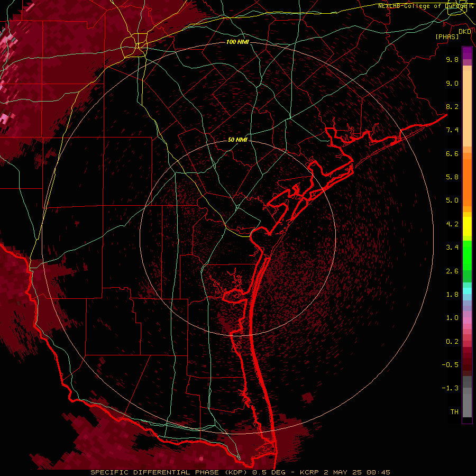
Task: Click the pink band of the colorbar
Action: [467, 321]
